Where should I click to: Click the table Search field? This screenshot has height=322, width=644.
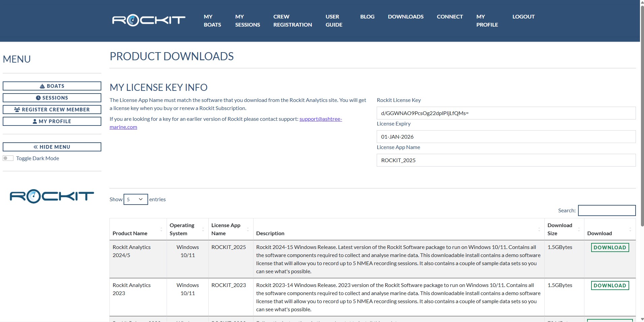pos(607,211)
